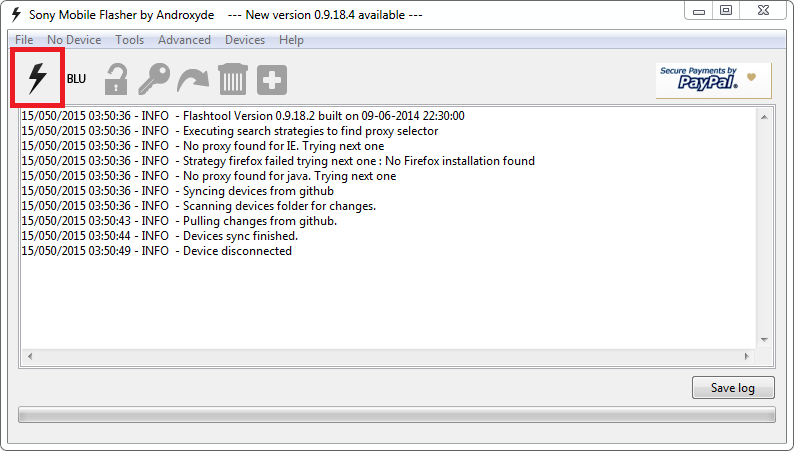Select the 'Syncing devices from github' log line

tap(178, 191)
